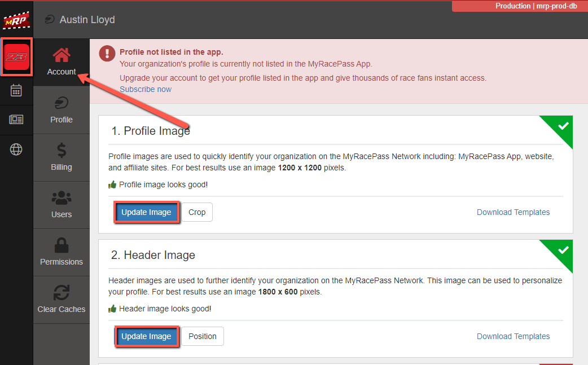Click the globe icon in the sidebar

[16, 149]
